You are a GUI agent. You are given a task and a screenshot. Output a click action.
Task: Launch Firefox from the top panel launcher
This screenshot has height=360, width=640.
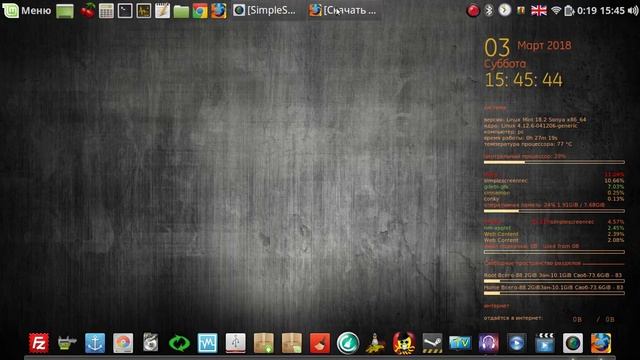click(219, 11)
